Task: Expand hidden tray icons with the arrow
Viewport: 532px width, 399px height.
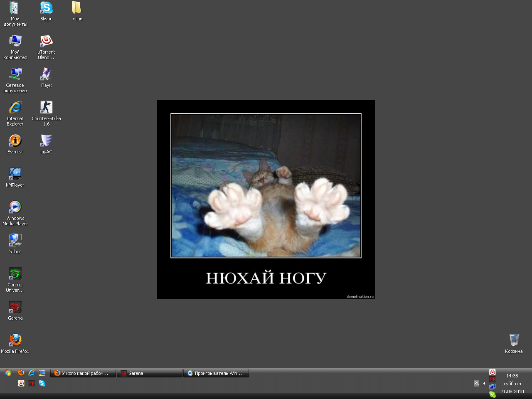Action: pos(484,383)
